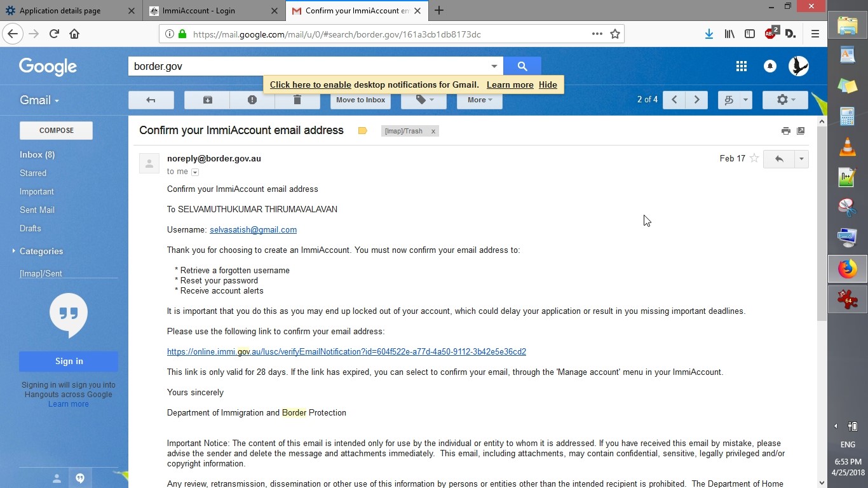Open the Gmail product dropdown

(x=39, y=100)
